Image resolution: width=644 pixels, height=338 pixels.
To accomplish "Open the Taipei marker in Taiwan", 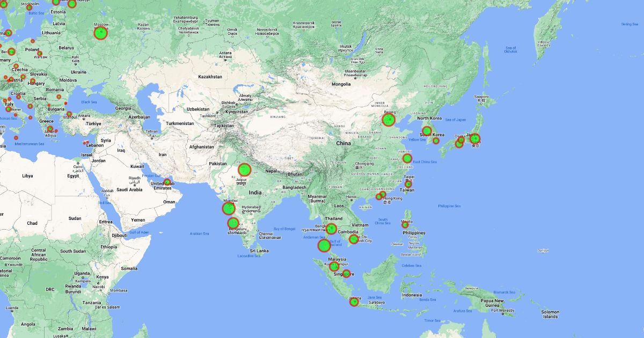I will 408,184.
